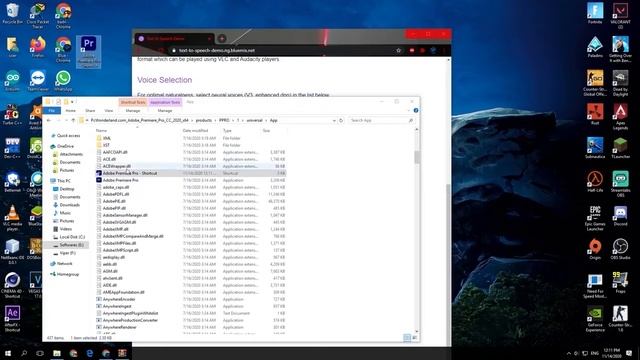This screenshot has height=360, width=640.
Task: Open the VALORANT desktop icon
Action: point(620,16)
